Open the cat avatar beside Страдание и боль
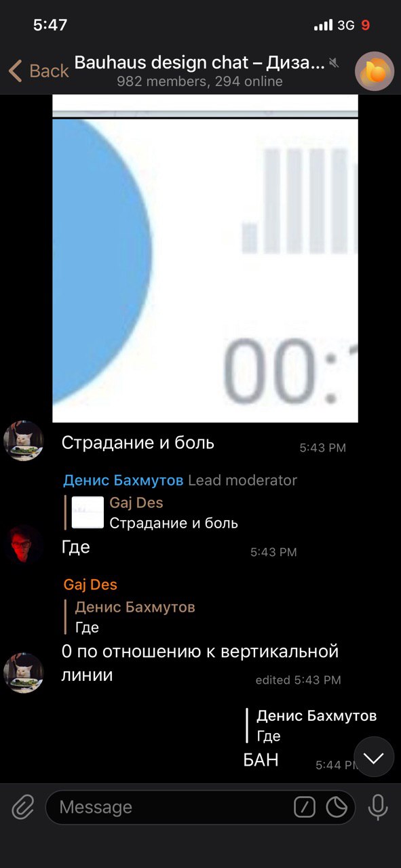401x868 pixels. coord(24,441)
